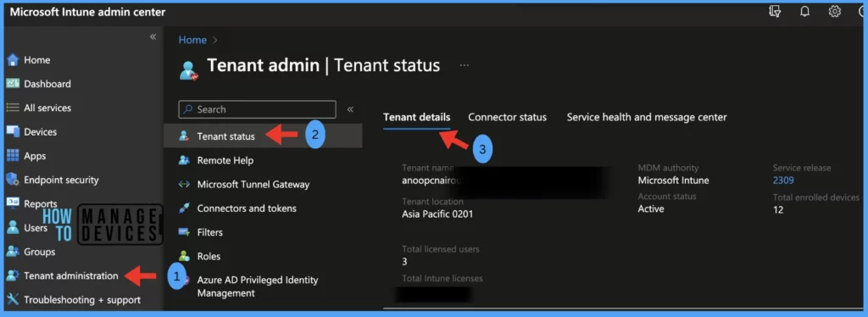Select the Tenant status icon in blade menu
The width and height of the screenshot is (868, 317).
pos(184,136)
